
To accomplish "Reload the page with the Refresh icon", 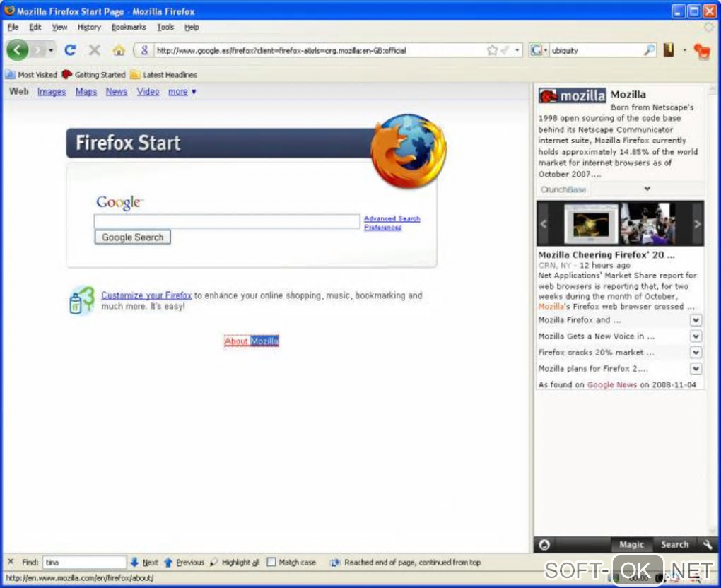I will point(70,49).
